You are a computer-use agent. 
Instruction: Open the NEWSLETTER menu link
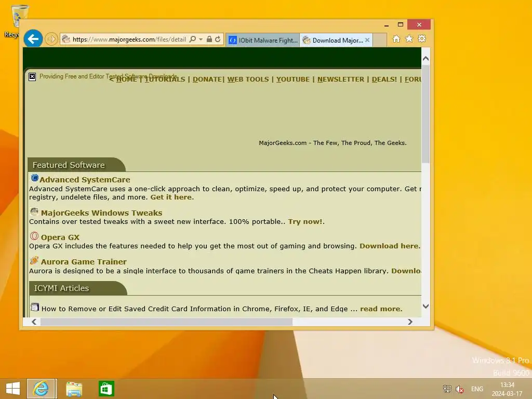[x=341, y=79]
